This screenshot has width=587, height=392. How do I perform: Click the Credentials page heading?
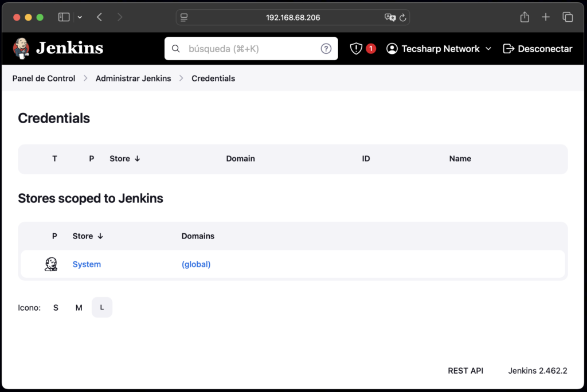(x=54, y=118)
